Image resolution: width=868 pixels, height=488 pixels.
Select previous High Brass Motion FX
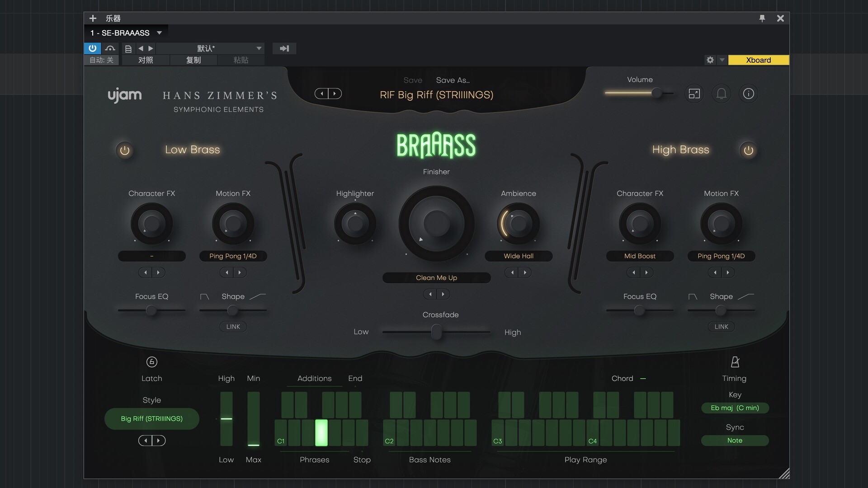click(x=715, y=272)
